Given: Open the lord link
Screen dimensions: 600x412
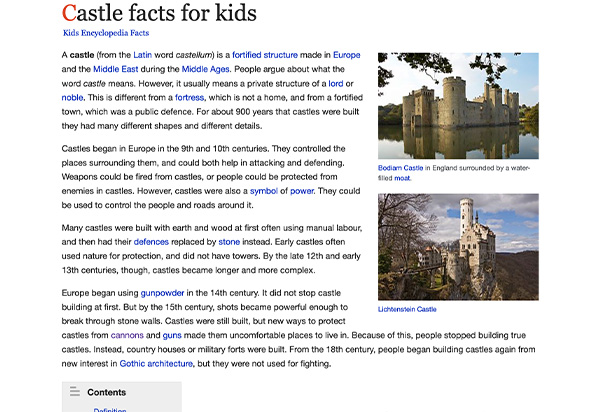Looking at the screenshot, I should click(x=336, y=83).
